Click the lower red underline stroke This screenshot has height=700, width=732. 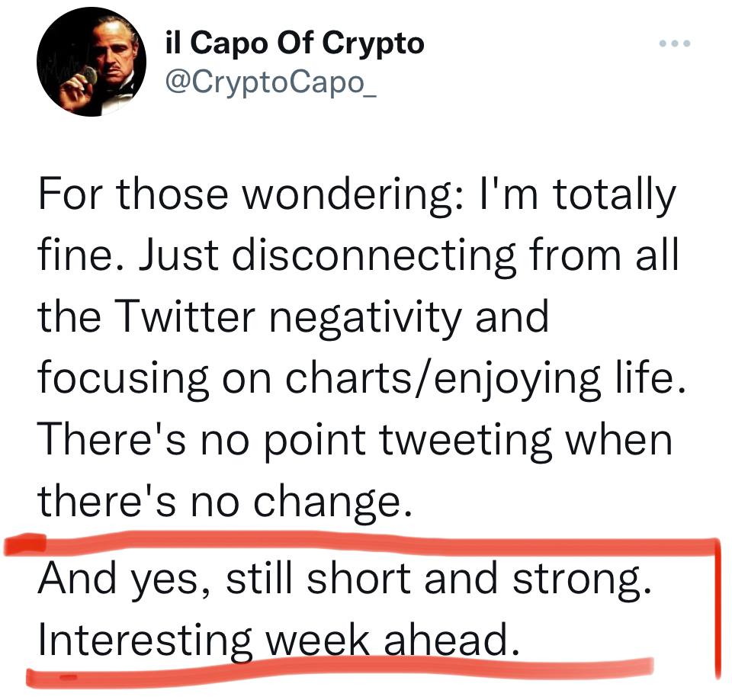pos(339,672)
